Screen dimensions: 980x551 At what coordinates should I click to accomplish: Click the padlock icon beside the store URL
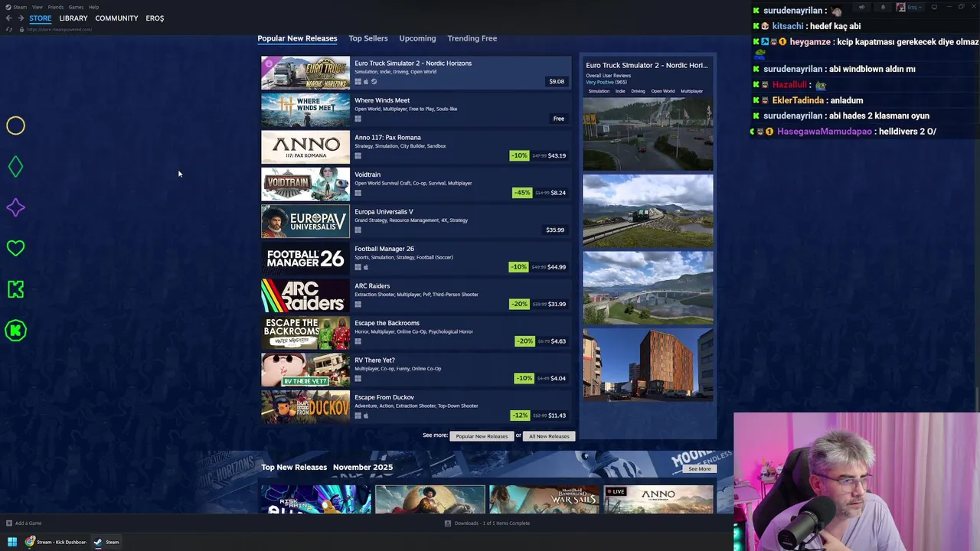click(21, 29)
